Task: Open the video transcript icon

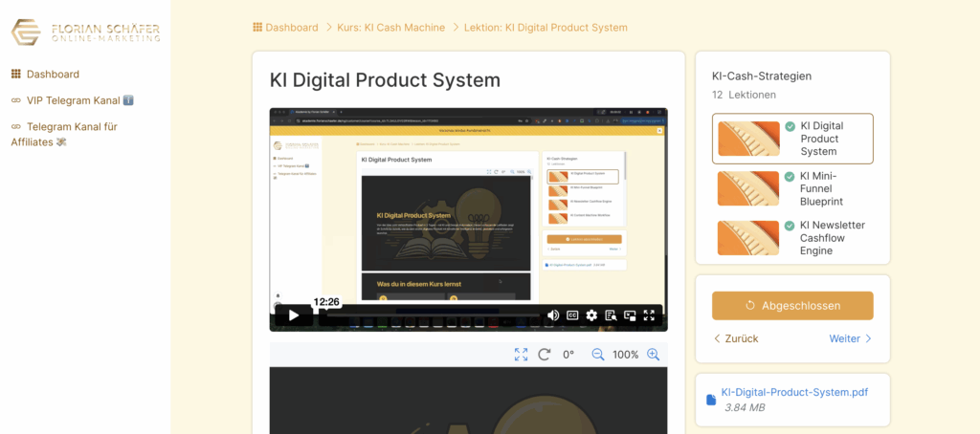Action: pyautogui.click(x=611, y=315)
